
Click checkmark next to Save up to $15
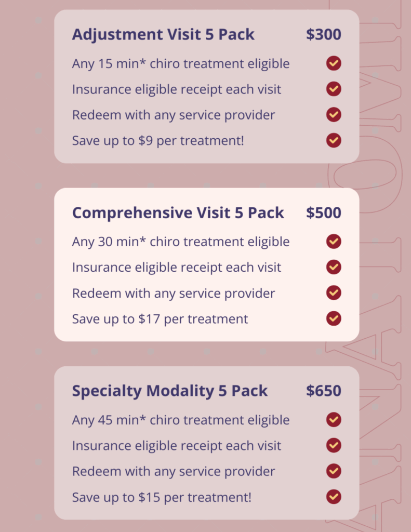334,497
